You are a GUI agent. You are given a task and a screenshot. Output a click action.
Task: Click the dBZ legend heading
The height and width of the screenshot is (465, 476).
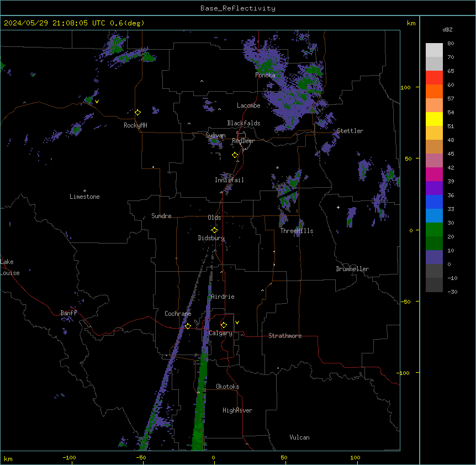pyautogui.click(x=447, y=29)
